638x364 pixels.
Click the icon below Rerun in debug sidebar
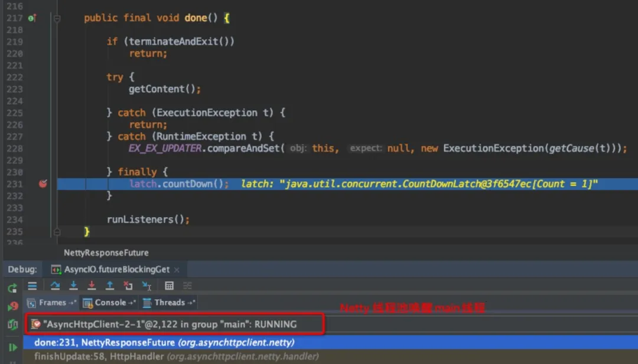coord(13,306)
